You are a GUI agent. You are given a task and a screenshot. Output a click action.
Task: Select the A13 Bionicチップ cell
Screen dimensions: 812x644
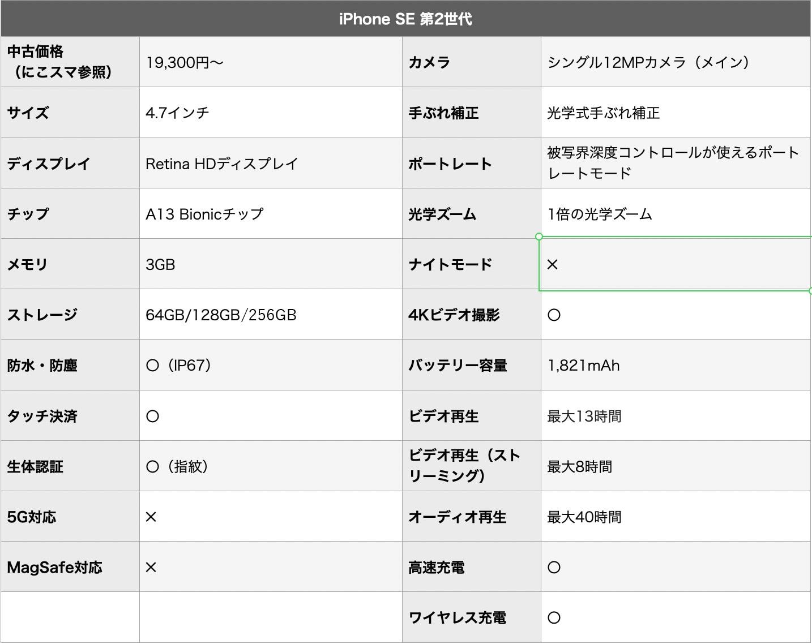(271, 213)
